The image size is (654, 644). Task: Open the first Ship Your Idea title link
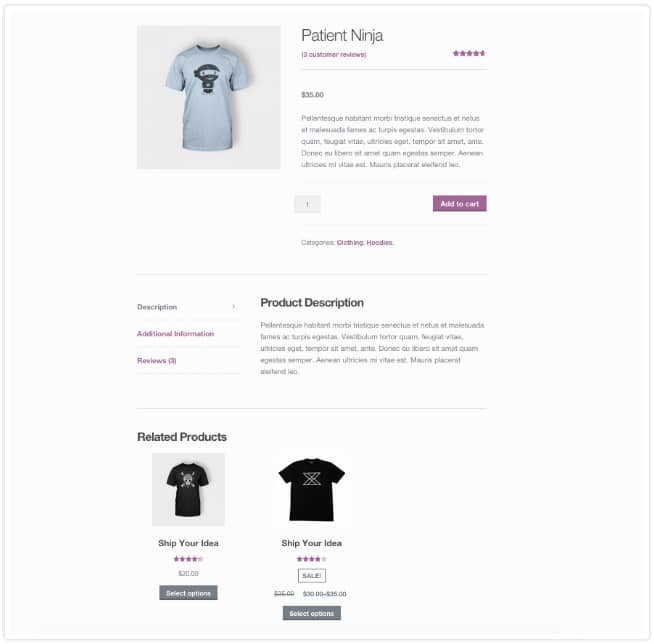tap(188, 543)
